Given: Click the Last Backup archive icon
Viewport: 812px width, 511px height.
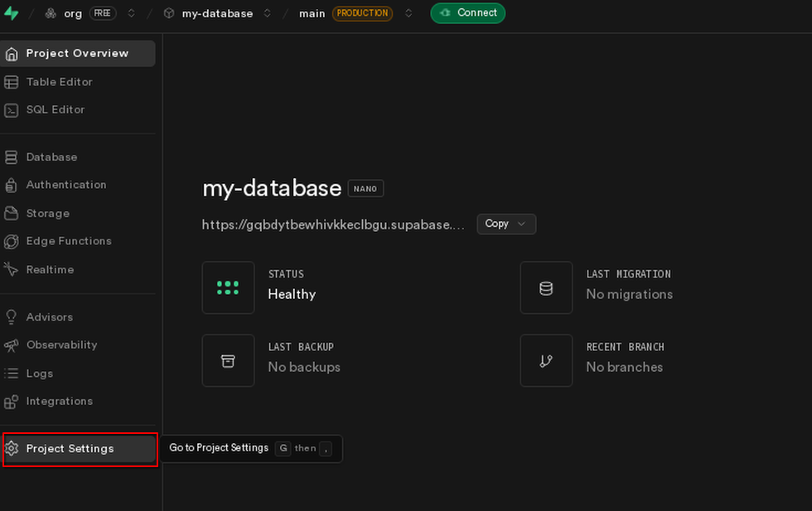Looking at the screenshot, I should [x=228, y=361].
